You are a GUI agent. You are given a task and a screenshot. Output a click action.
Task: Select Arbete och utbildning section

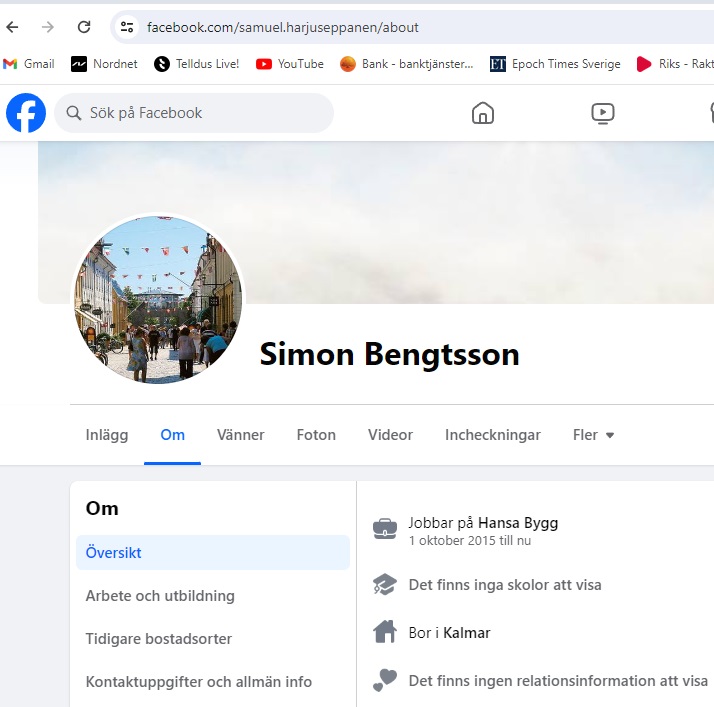pos(160,596)
